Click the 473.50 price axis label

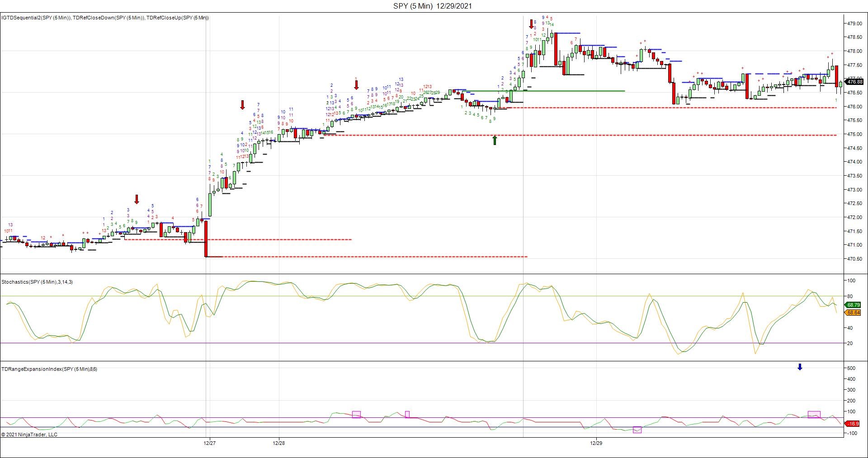point(854,176)
